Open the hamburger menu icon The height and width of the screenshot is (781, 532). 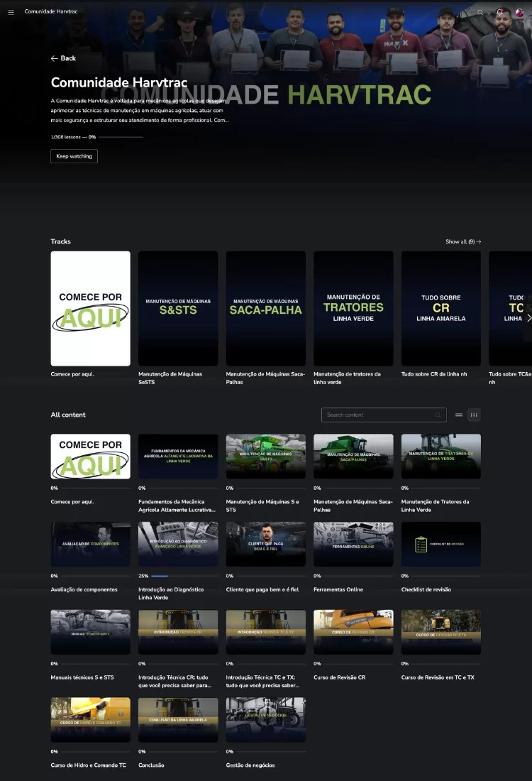(11, 12)
